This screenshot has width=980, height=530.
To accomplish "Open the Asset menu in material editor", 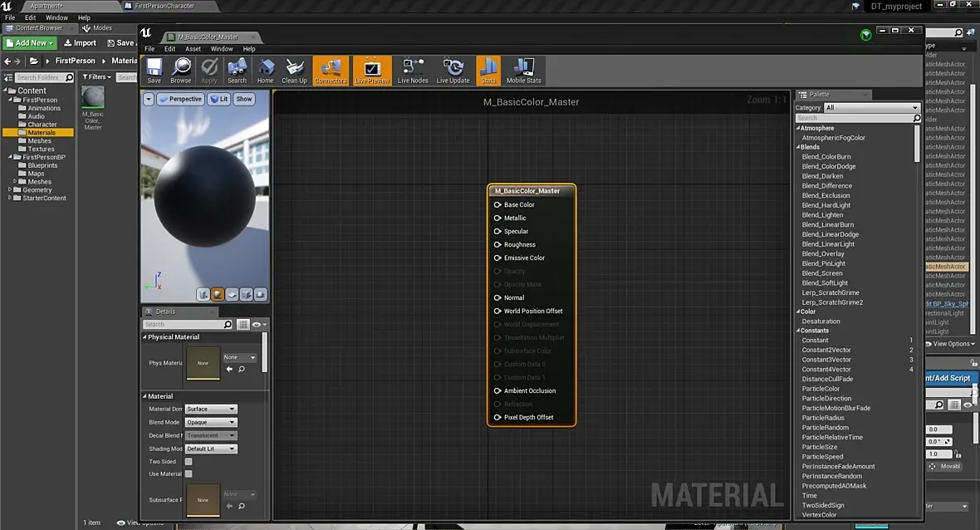I will click(x=193, y=49).
